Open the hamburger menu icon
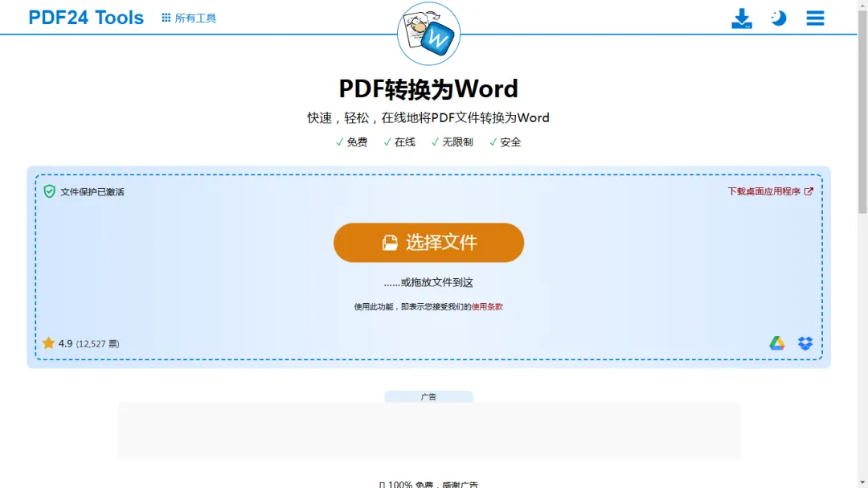The image size is (868, 488). point(815,18)
